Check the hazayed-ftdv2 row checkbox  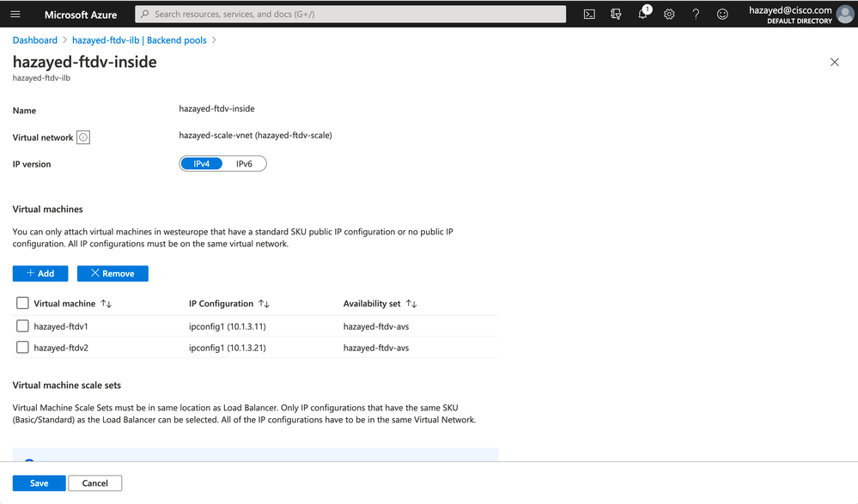22,348
